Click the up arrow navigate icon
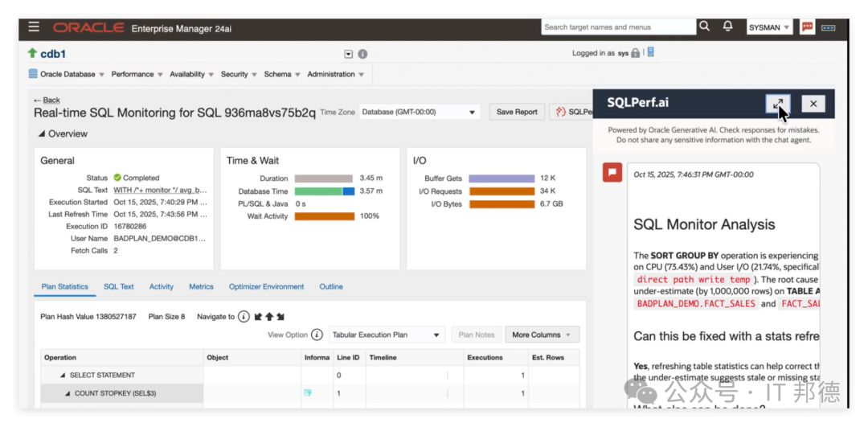868x427 pixels. pos(269,317)
